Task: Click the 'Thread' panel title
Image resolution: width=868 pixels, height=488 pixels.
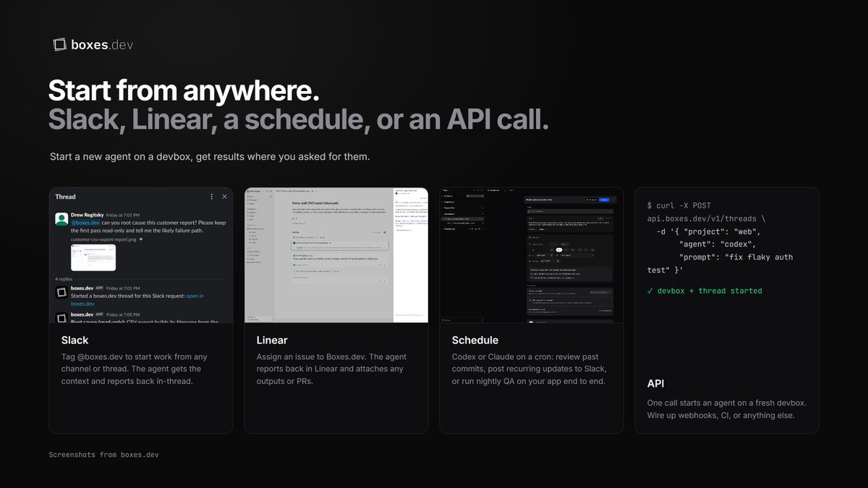Action: pyautogui.click(x=65, y=197)
